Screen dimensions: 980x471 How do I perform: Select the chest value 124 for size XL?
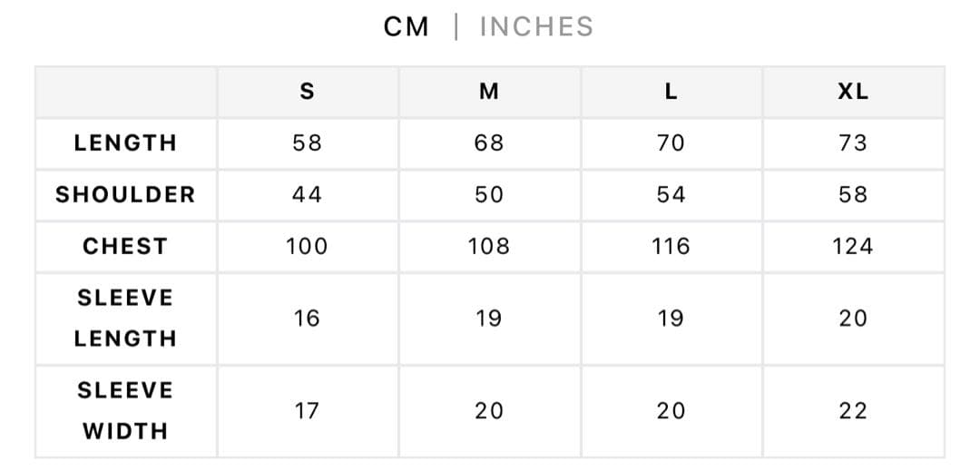point(853,247)
